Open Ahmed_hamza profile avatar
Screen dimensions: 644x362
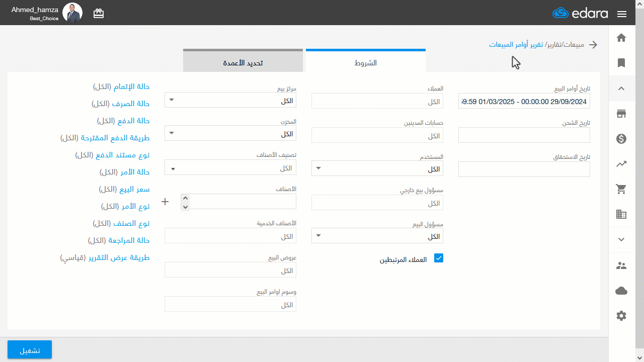(x=72, y=13)
